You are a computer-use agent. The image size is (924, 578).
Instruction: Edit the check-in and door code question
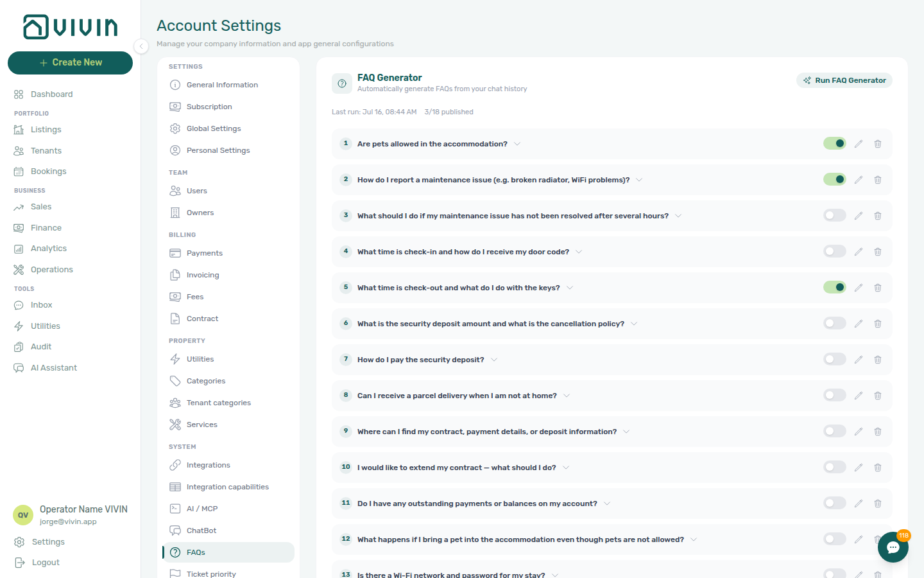[859, 252]
